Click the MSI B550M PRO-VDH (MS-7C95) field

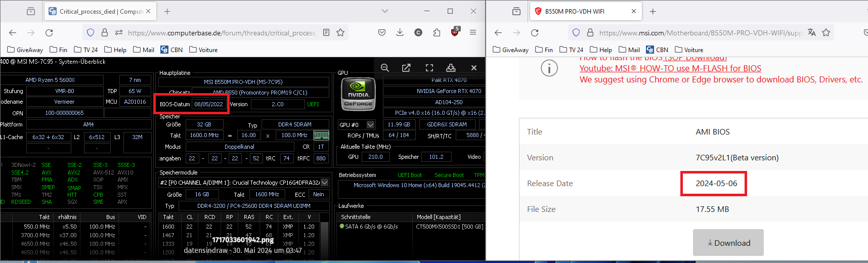(243, 81)
